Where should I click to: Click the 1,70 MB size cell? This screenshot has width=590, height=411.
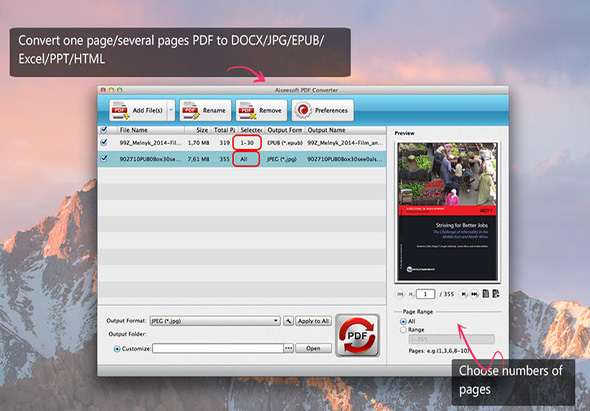198,143
